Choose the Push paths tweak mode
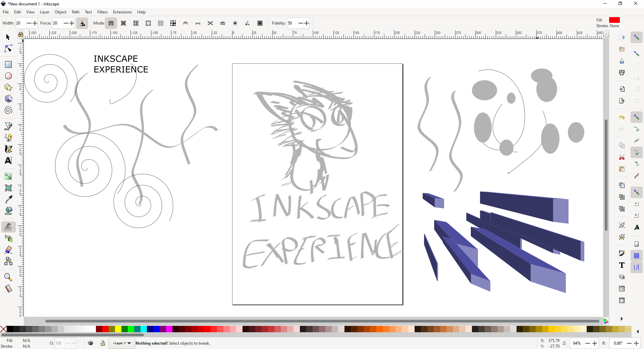 tap(185, 23)
